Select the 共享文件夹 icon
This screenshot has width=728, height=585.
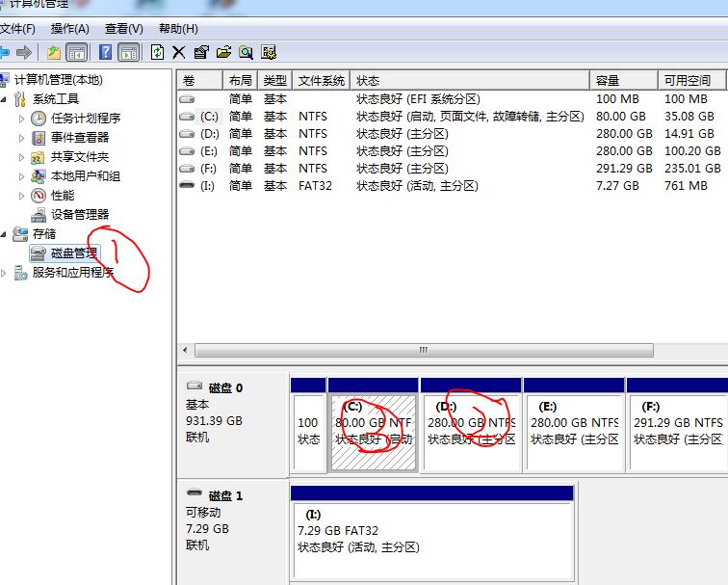tap(38, 157)
